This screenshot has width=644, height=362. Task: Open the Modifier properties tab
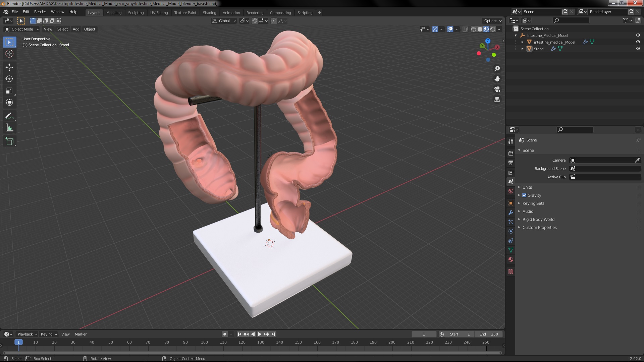pos(511,213)
